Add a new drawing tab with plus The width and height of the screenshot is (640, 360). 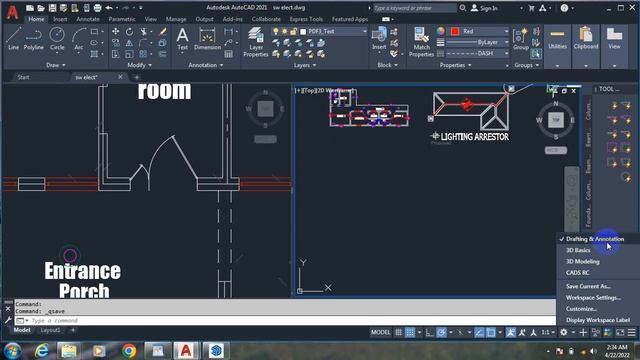(x=137, y=77)
